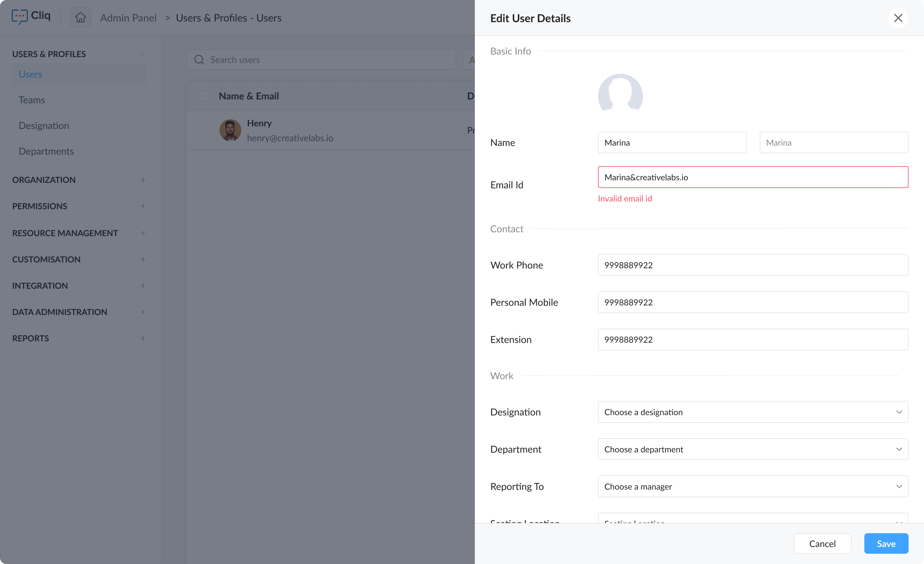Click henry@creativelabs.io email text
924x564 pixels.
click(x=290, y=138)
